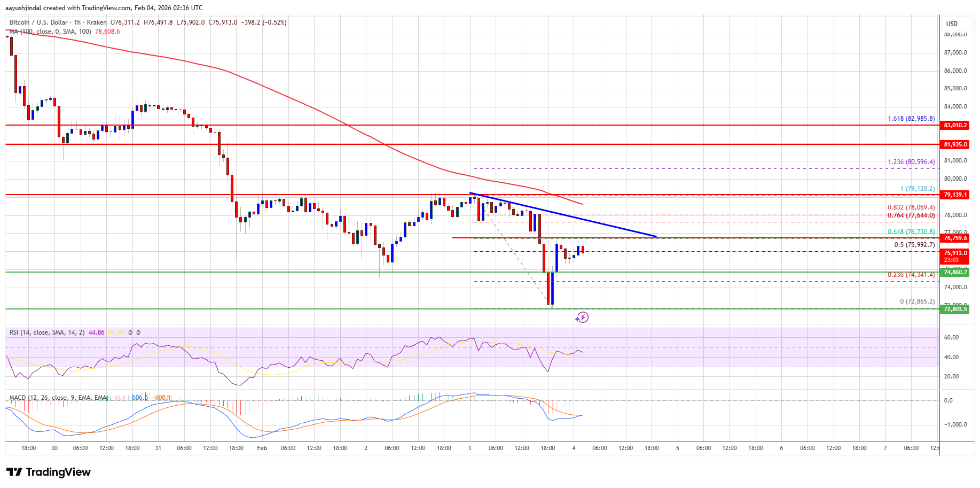Open the USD currency selector
This screenshot has height=488, width=980.
952,24
